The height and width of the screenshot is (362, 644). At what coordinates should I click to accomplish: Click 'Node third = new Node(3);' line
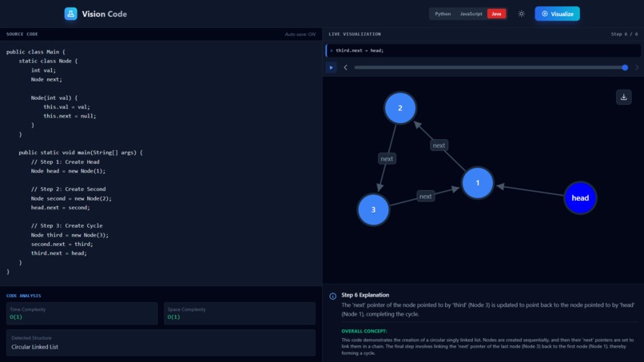point(70,235)
